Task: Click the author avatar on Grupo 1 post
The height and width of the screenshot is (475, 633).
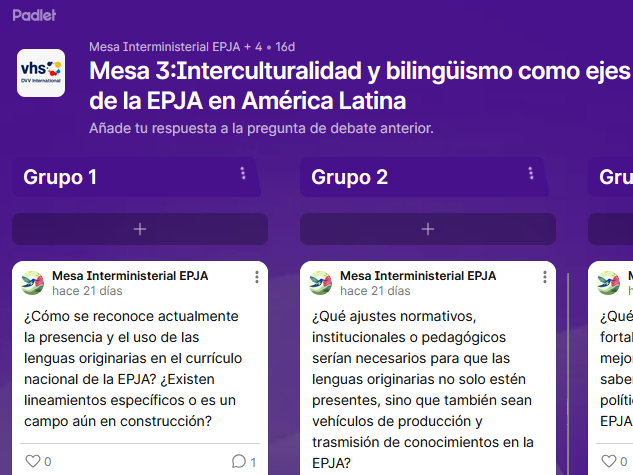Action: 33,283
